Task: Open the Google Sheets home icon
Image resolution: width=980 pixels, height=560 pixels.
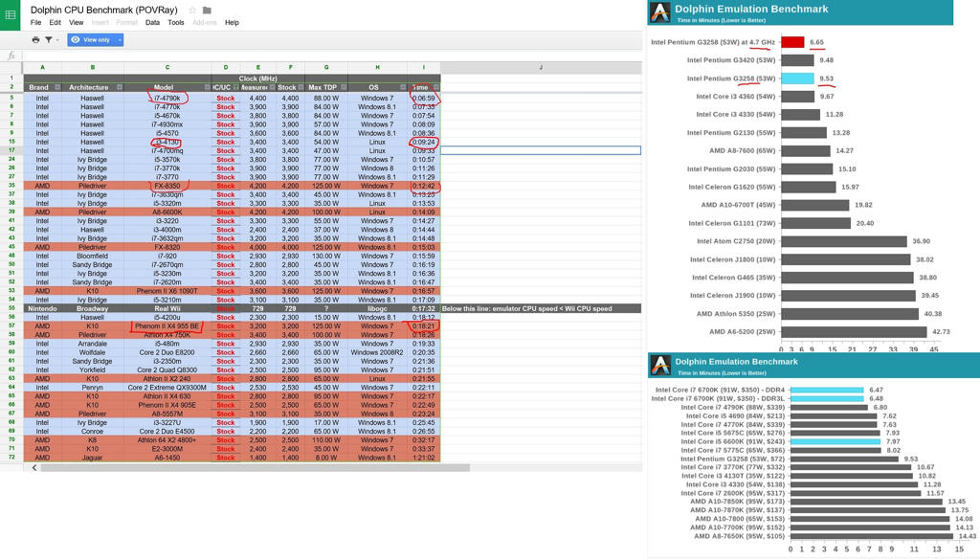Action: click(x=10, y=13)
